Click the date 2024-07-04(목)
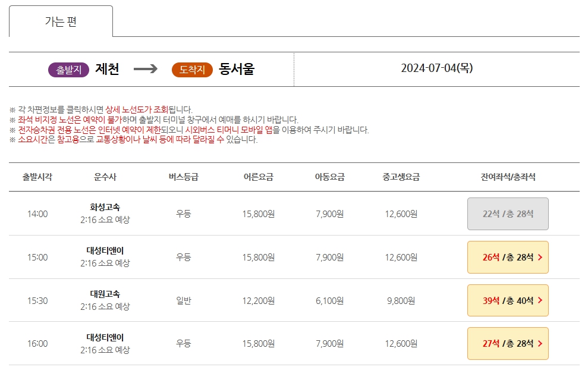Image resolution: width=588 pixels, height=367 pixels. [x=437, y=68]
